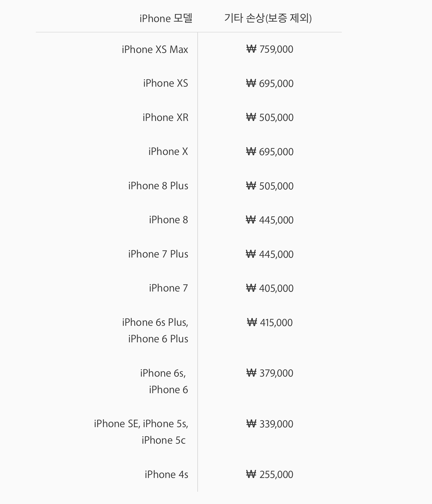Click the ₩ 759,000 price
This screenshot has width=432, height=504.
270,49
